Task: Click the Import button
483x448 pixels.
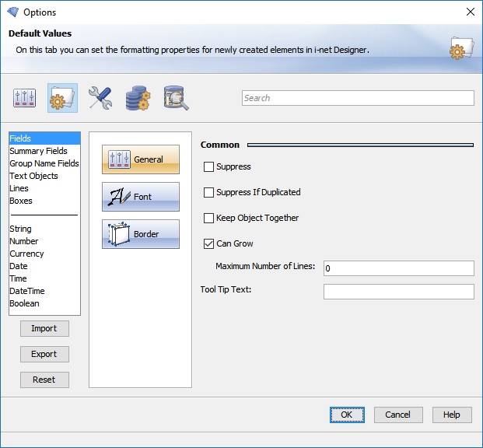Action: click(x=44, y=328)
